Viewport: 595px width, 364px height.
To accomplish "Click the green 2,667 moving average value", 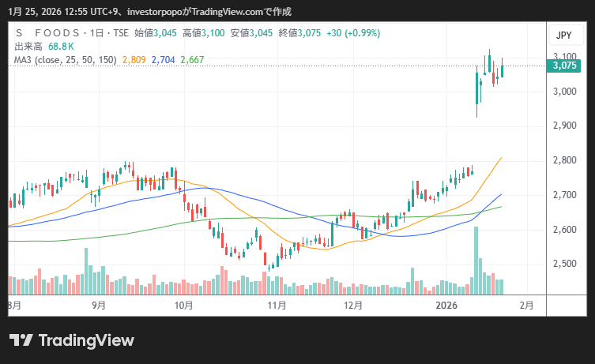I will pyautogui.click(x=192, y=59).
